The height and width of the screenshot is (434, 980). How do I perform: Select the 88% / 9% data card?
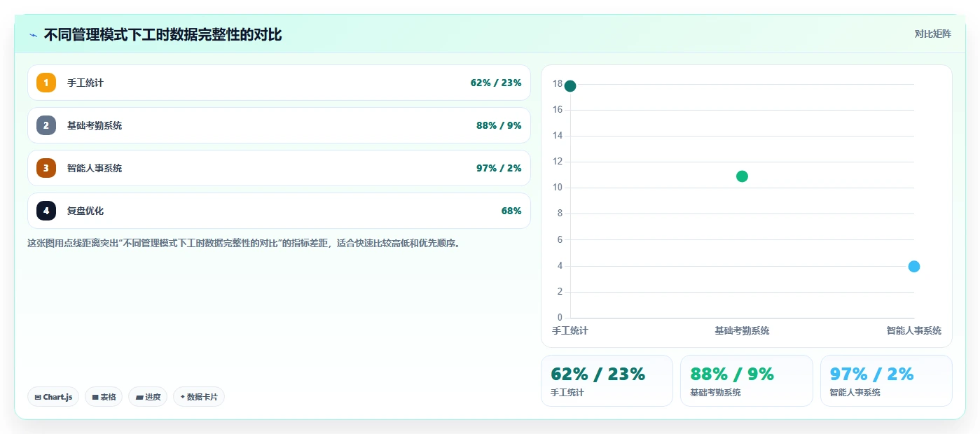747,381
